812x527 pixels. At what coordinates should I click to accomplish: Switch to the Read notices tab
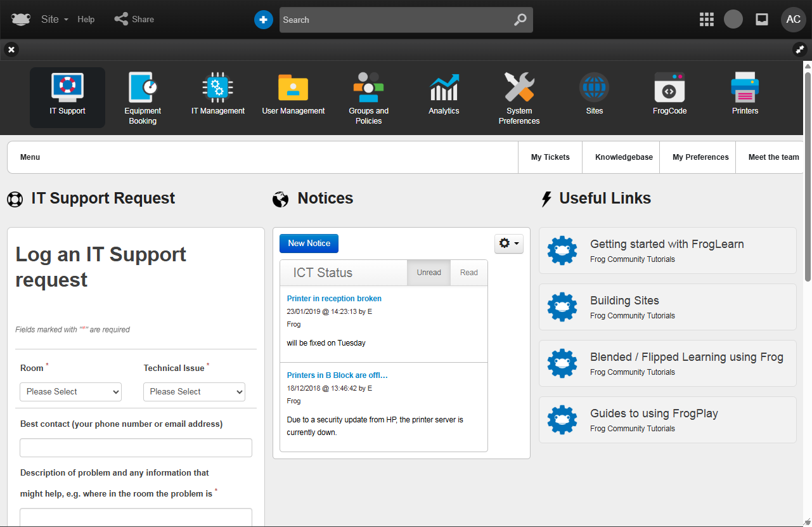pos(469,273)
